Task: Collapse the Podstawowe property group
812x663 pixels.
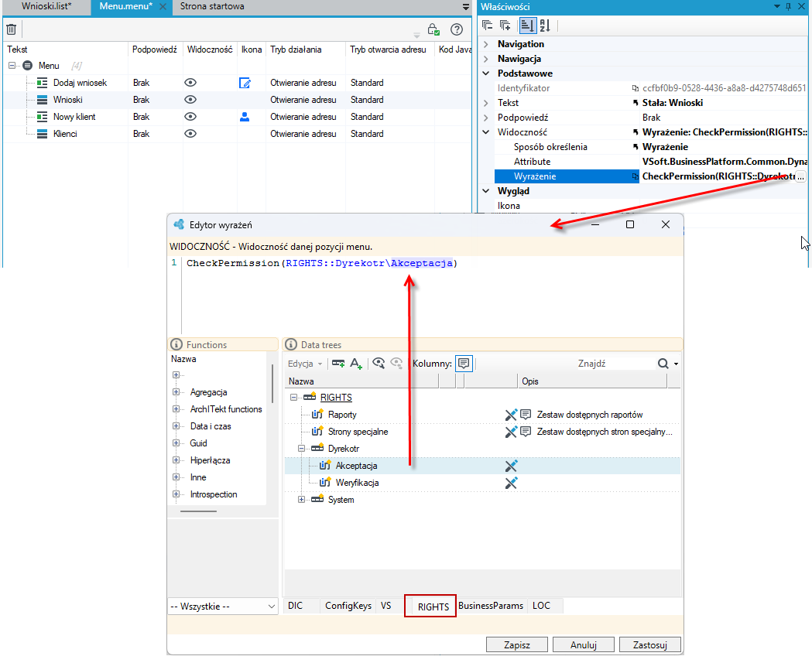Action: 486,73
